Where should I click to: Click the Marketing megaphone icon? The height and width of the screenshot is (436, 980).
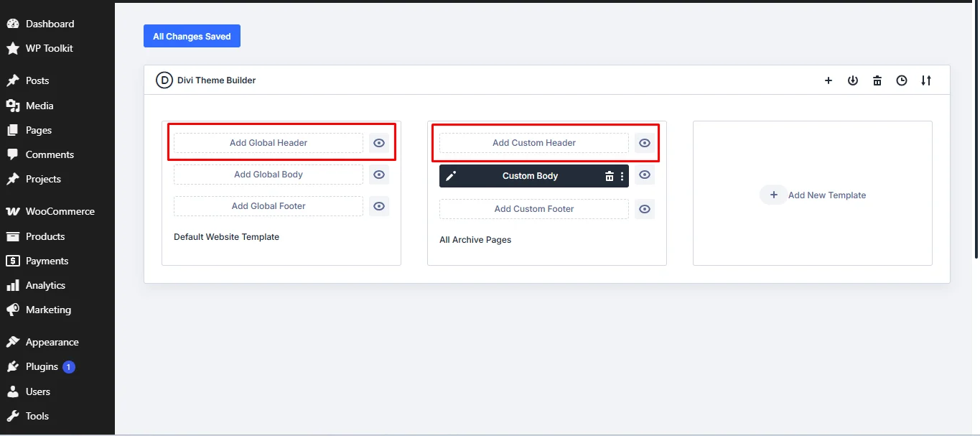point(13,310)
